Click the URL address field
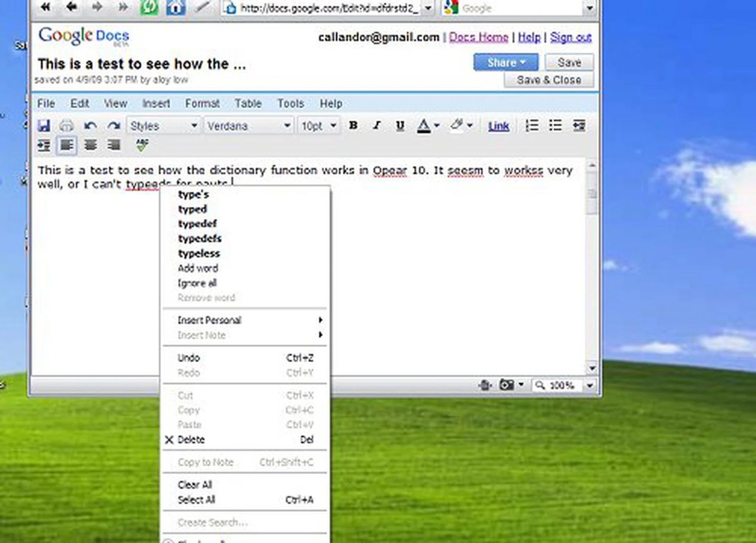756x543 pixels. pyautogui.click(x=327, y=8)
